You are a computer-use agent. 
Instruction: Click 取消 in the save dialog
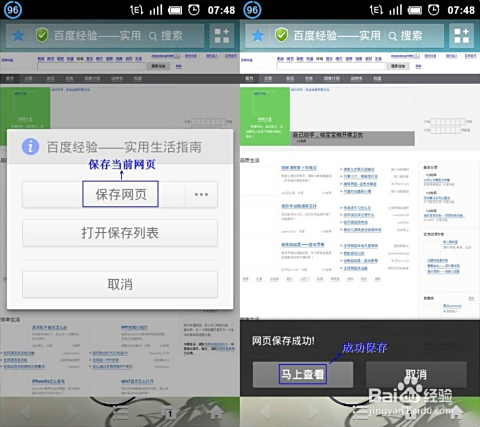click(120, 284)
